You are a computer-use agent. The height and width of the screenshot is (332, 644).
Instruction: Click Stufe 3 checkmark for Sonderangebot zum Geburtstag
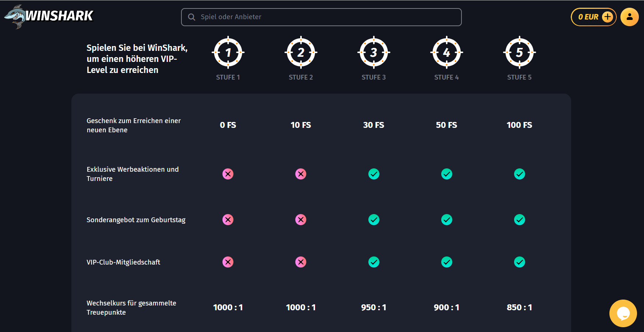click(374, 220)
